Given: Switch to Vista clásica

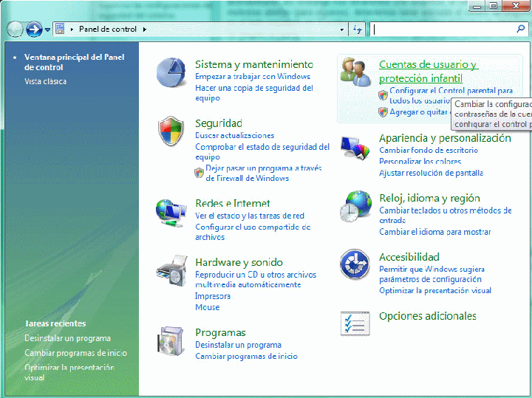Looking at the screenshot, I should 46,81.
